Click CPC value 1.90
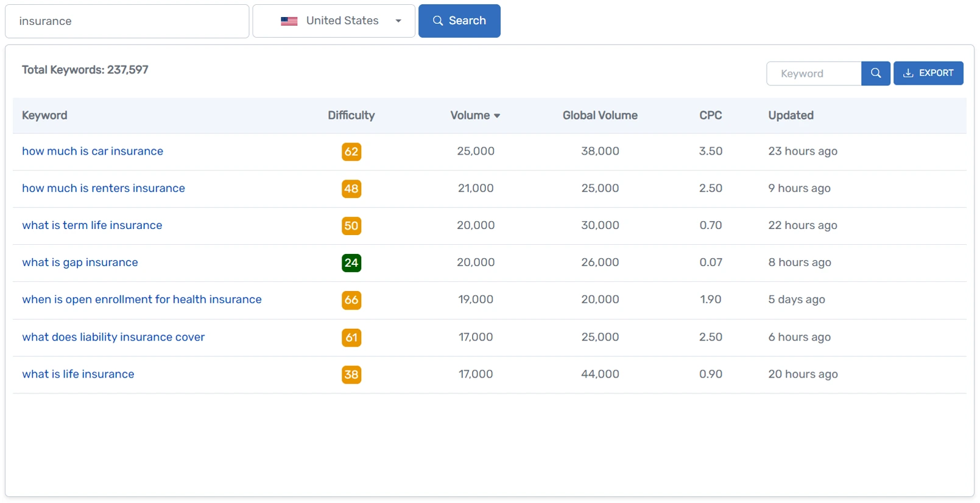Image resolution: width=980 pixels, height=503 pixels. tap(711, 300)
